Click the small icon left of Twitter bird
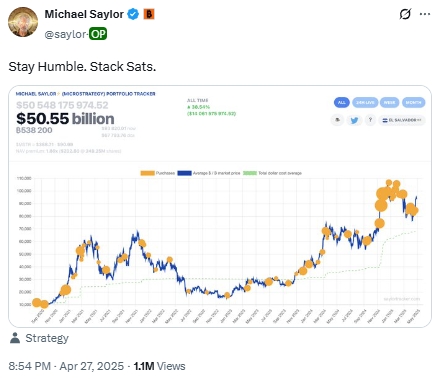441x379 pixels. click(338, 120)
